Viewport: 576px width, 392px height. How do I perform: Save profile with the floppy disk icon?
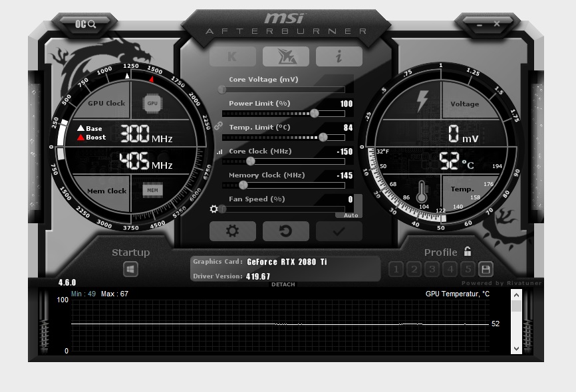(x=486, y=269)
